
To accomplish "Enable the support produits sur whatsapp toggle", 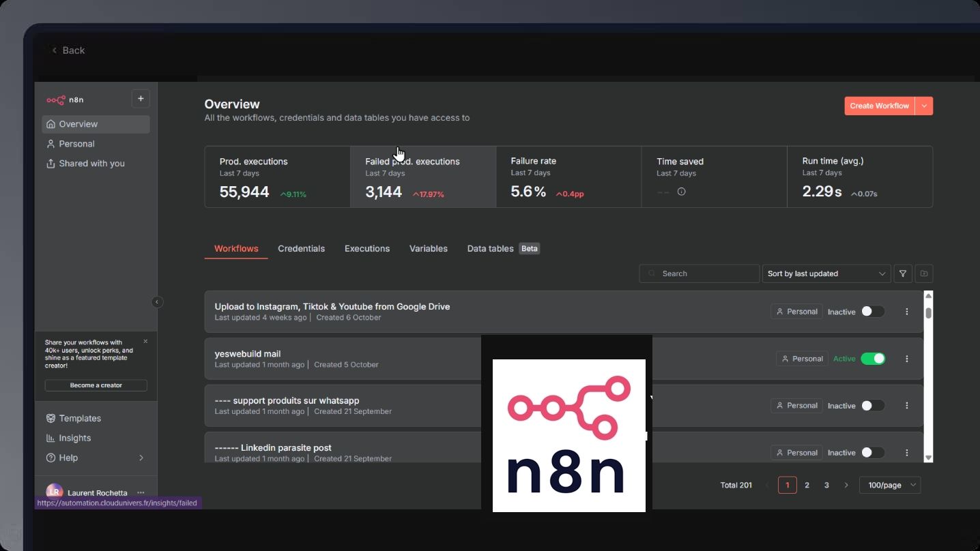I will pyautogui.click(x=872, y=406).
